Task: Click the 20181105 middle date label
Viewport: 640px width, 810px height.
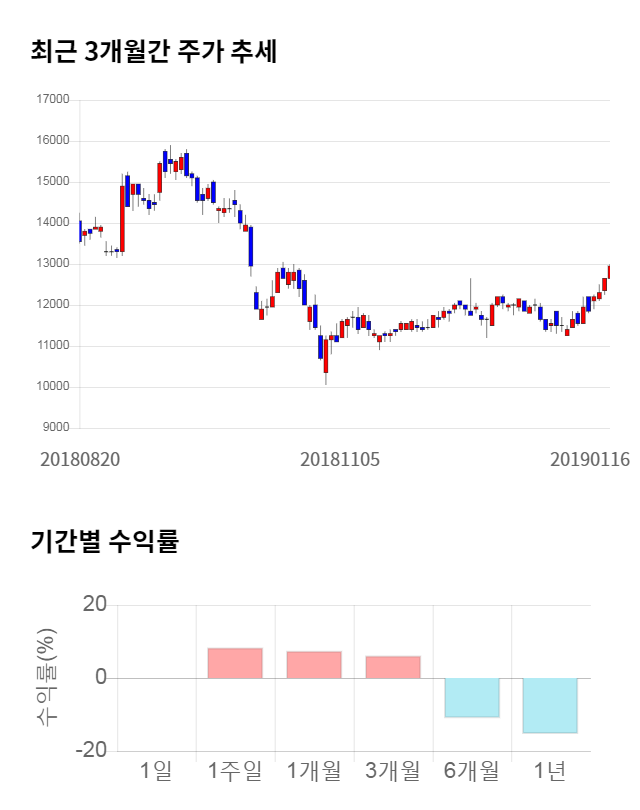Action: pyautogui.click(x=340, y=460)
